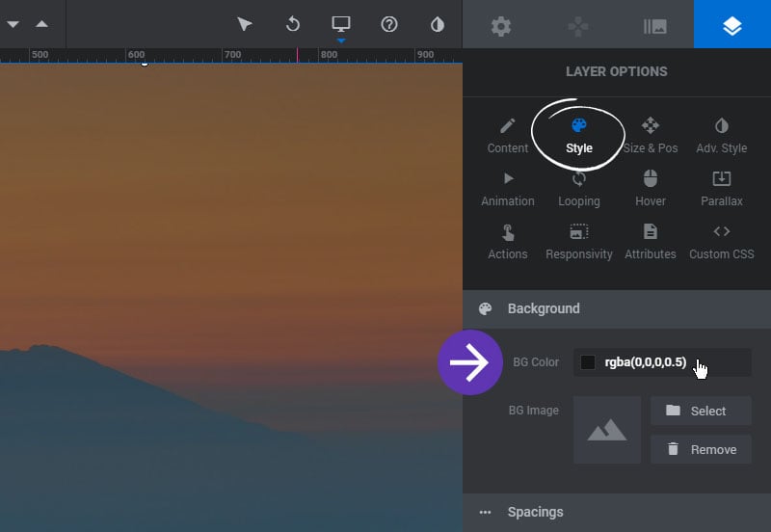Open the navigation settings tab icon
Screen dimensions: 771x532
578,26
